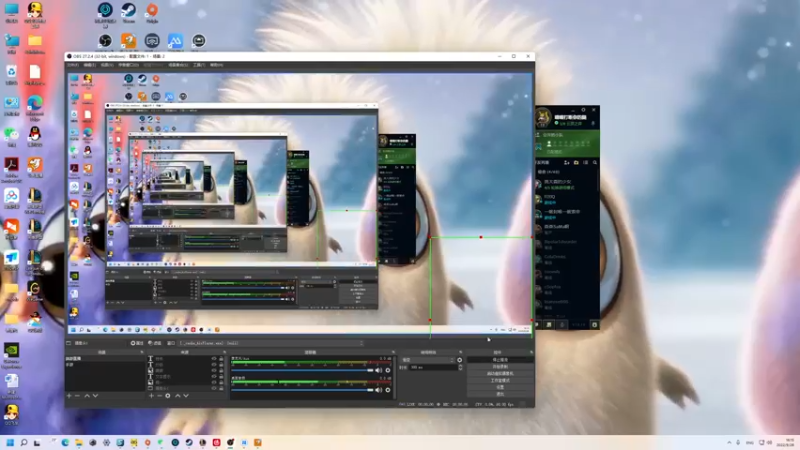
Task: Click Settings button in Controls dock
Action: coord(500,387)
